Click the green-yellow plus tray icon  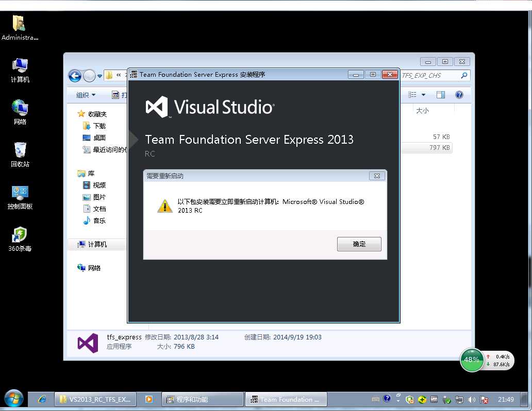point(422,400)
